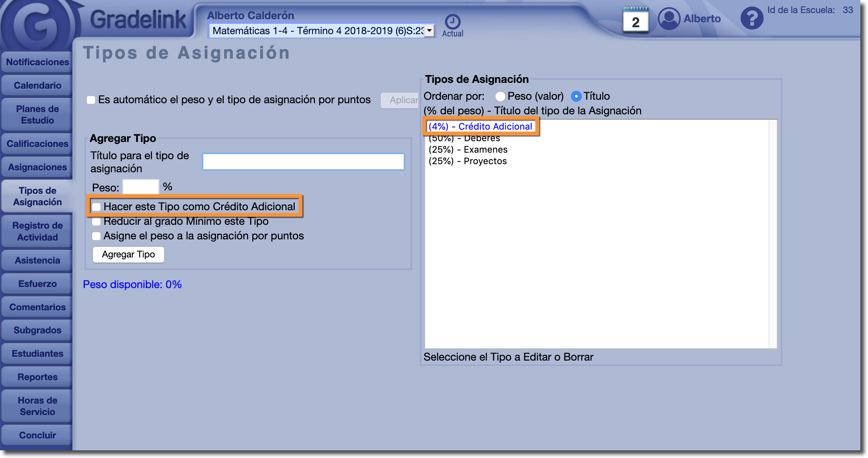Select Título sort radio button
Image resolution: width=868 pixels, height=458 pixels.
point(576,96)
